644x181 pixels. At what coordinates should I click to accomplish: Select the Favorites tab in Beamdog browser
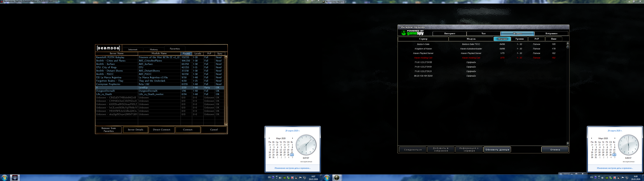tap(175, 49)
